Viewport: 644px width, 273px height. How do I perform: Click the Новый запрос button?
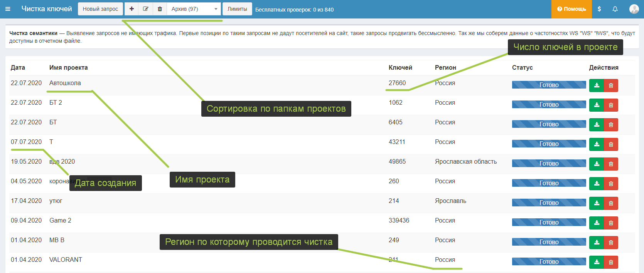[x=100, y=9]
